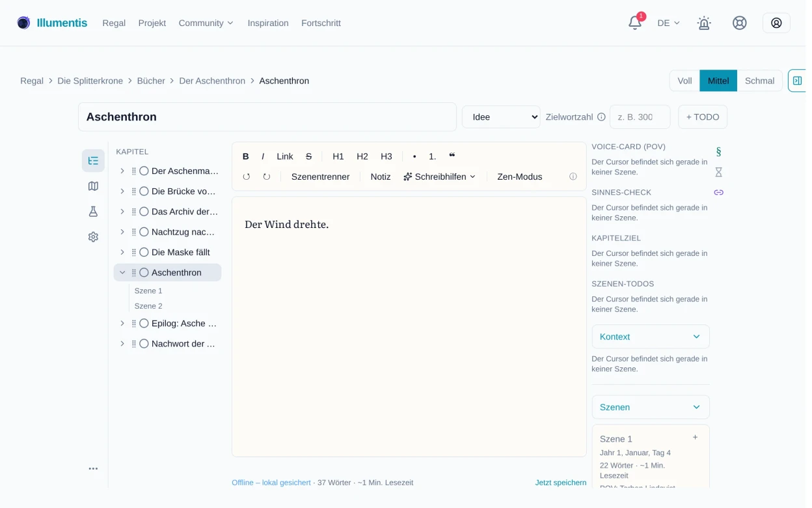Click the hourglass icon in side rail

[718, 172]
